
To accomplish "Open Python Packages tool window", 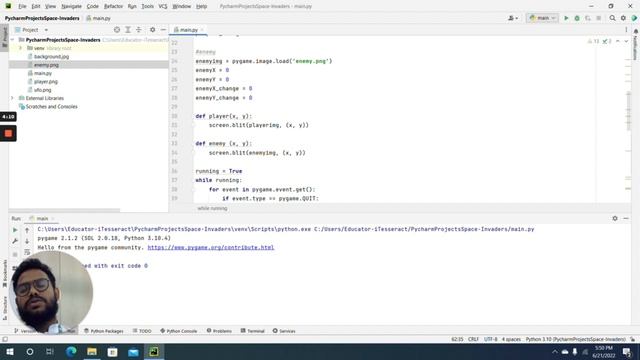I will [104, 331].
